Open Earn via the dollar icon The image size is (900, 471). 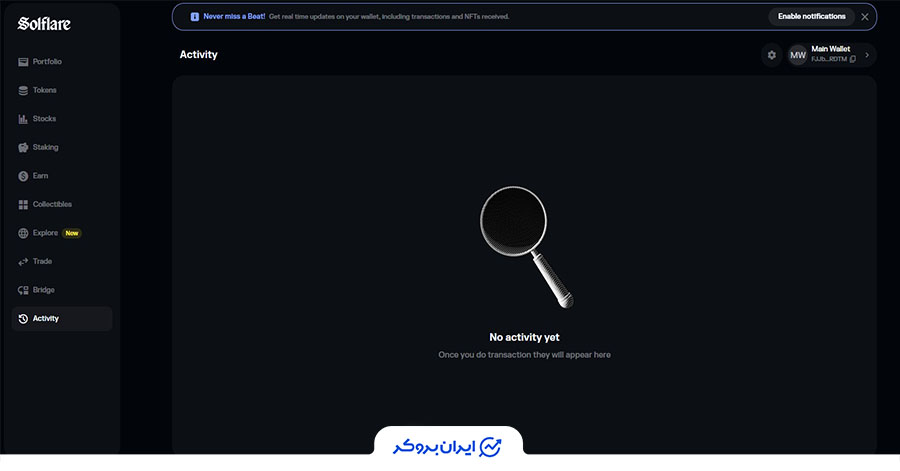pos(23,176)
